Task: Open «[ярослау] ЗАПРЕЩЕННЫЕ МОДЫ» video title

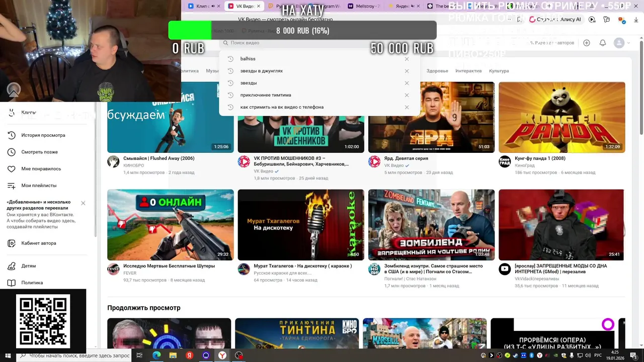Action: 561,268
